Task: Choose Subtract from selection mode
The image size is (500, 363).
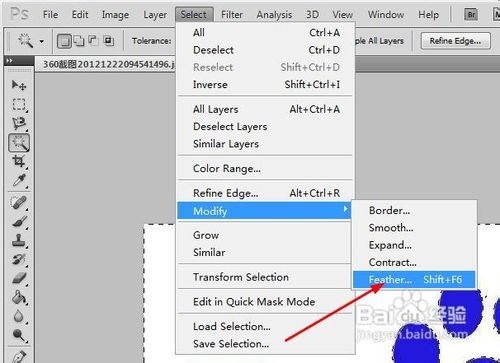Action: [x=93, y=41]
